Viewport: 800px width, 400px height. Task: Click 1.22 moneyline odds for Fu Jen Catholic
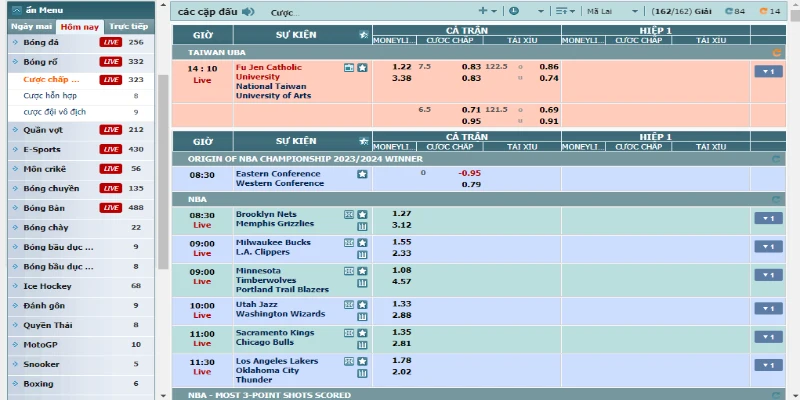(x=402, y=67)
